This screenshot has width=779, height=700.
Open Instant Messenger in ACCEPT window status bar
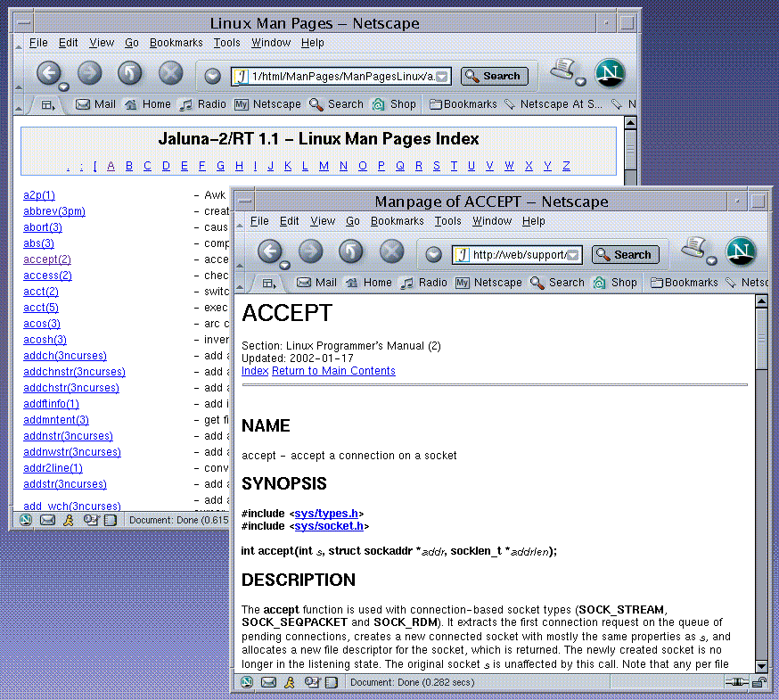pos(289,682)
